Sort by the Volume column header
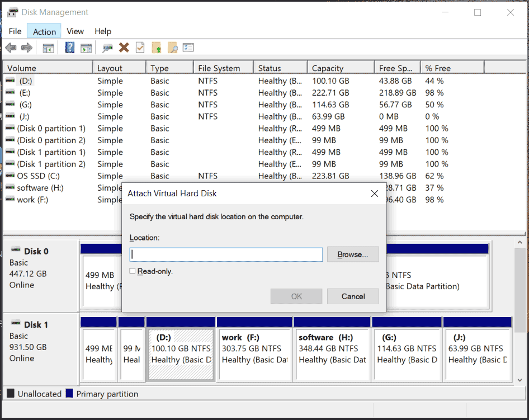529x420 pixels. [x=48, y=68]
